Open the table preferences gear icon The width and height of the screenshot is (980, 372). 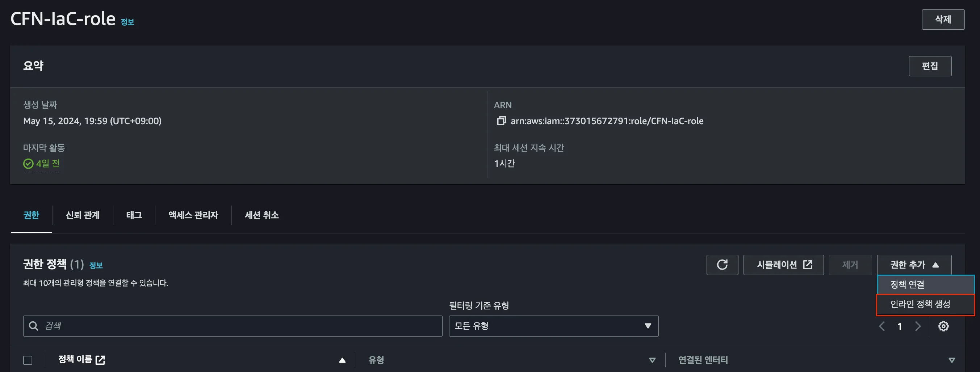coord(943,326)
